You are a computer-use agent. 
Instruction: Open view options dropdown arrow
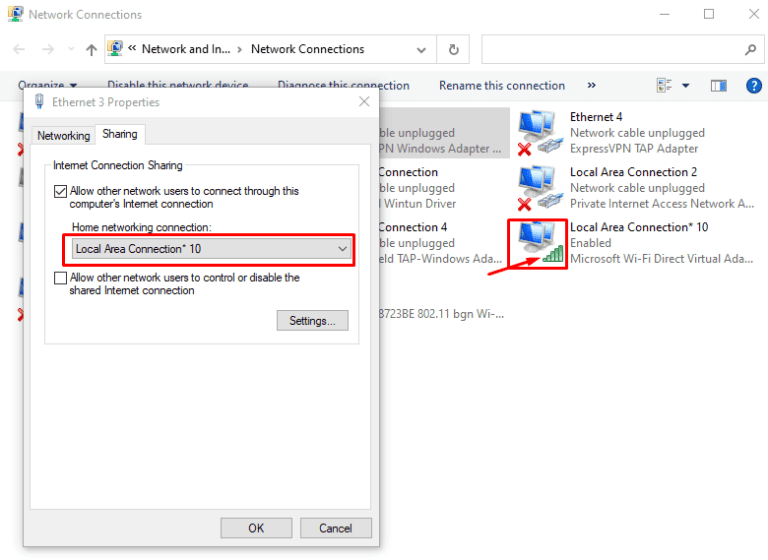click(x=686, y=86)
